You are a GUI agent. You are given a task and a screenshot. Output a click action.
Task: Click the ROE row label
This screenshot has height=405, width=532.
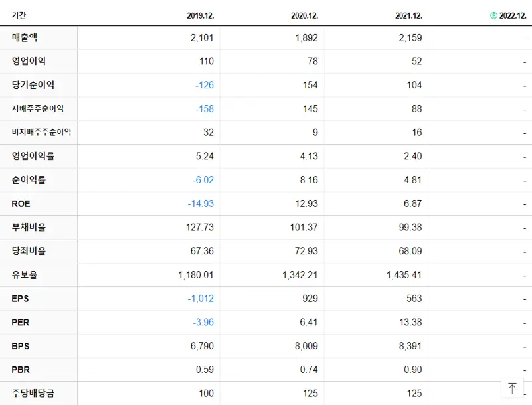(x=21, y=204)
